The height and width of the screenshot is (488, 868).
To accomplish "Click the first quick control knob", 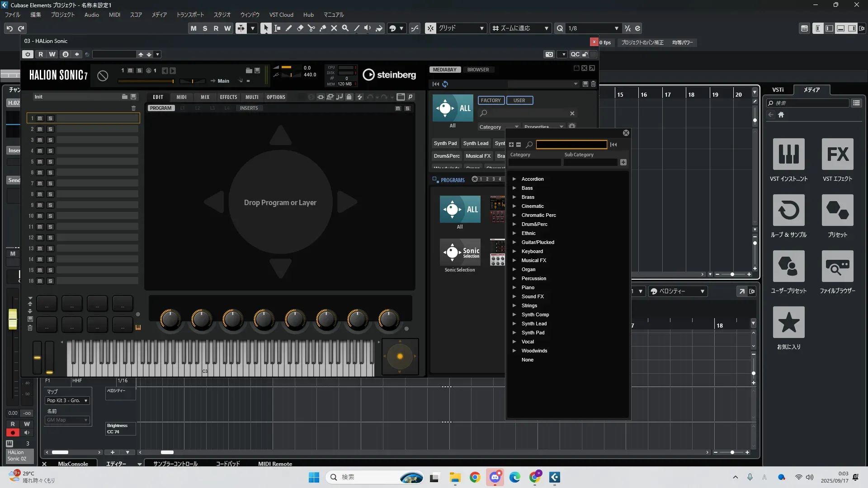I will pos(170,319).
